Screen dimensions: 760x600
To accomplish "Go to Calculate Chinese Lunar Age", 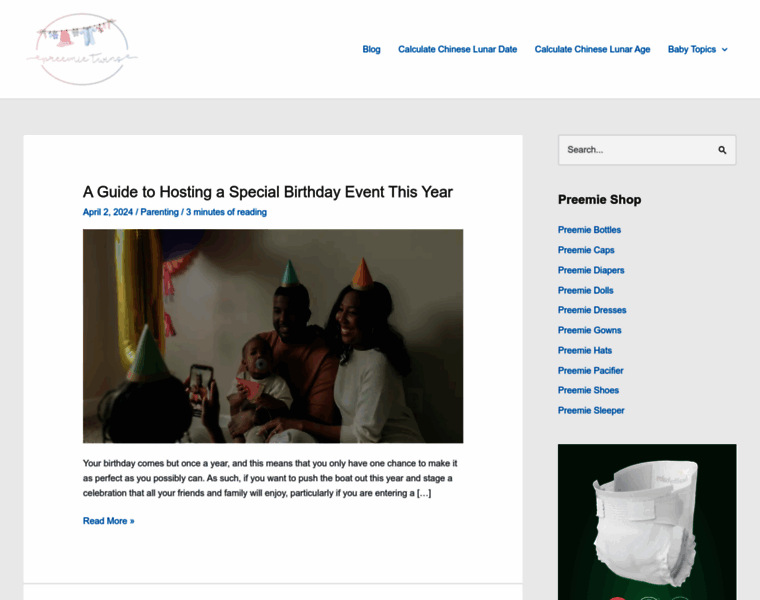I will 592,49.
